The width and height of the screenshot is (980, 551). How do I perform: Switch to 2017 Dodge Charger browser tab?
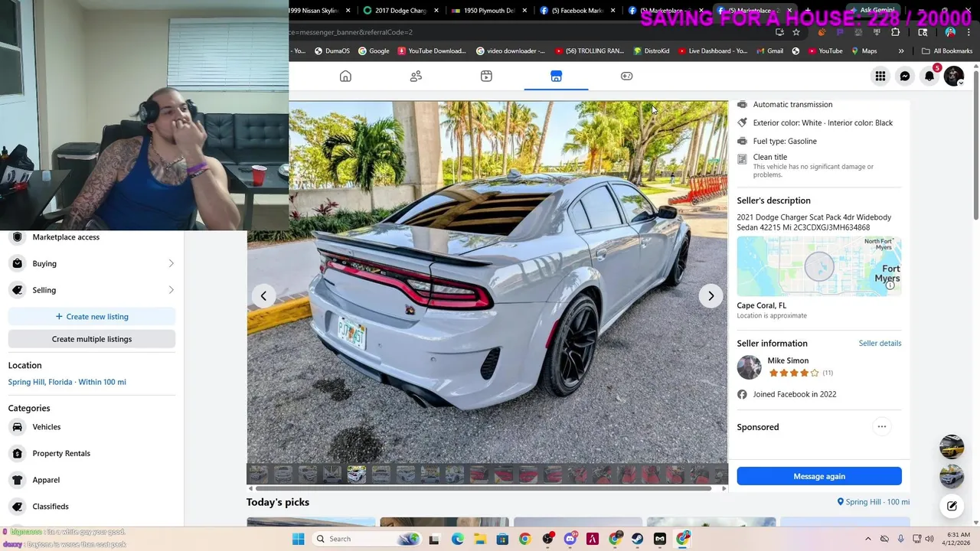(402, 11)
